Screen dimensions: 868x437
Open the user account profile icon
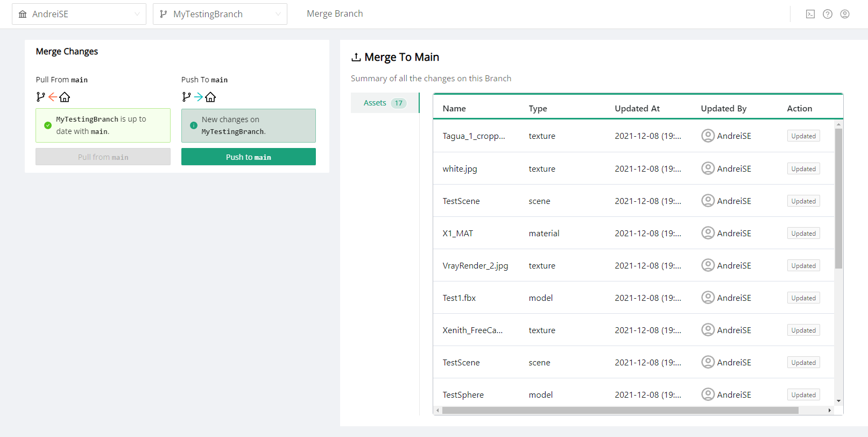click(x=845, y=14)
